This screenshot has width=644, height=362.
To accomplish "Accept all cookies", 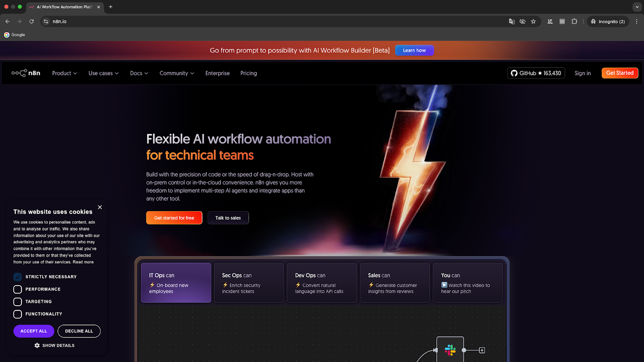I will click(34, 331).
